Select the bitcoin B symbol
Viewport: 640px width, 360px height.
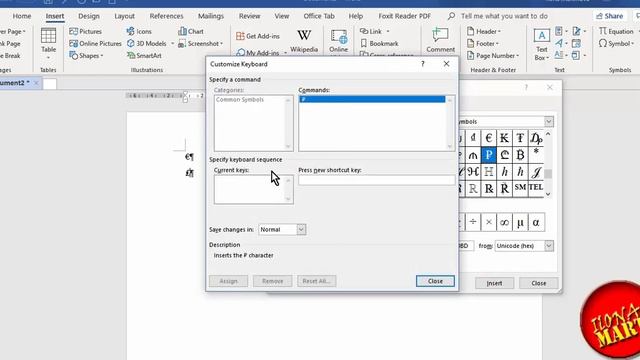point(520,155)
